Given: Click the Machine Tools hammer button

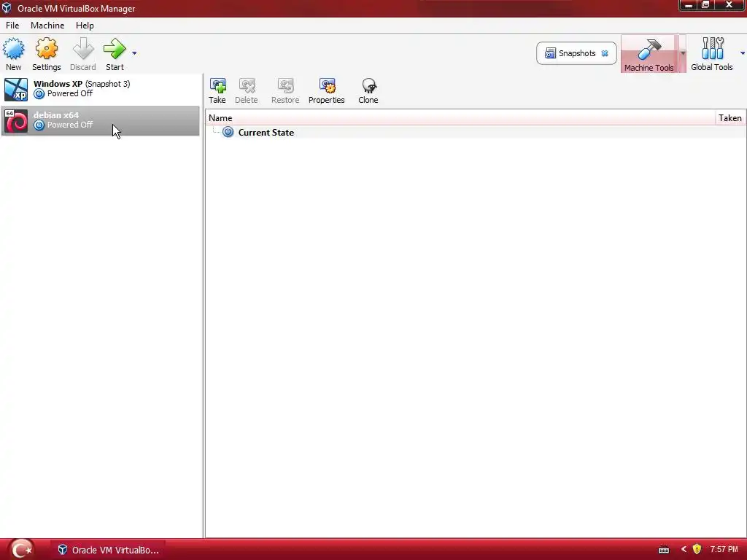Looking at the screenshot, I should pos(649,54).
